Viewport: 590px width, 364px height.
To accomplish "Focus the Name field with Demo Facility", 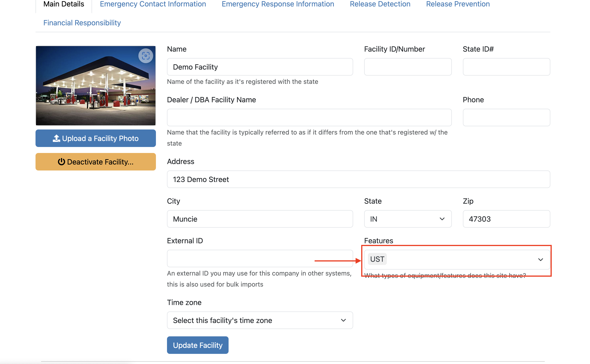I will pyautogui.click(x=259, y=67).
